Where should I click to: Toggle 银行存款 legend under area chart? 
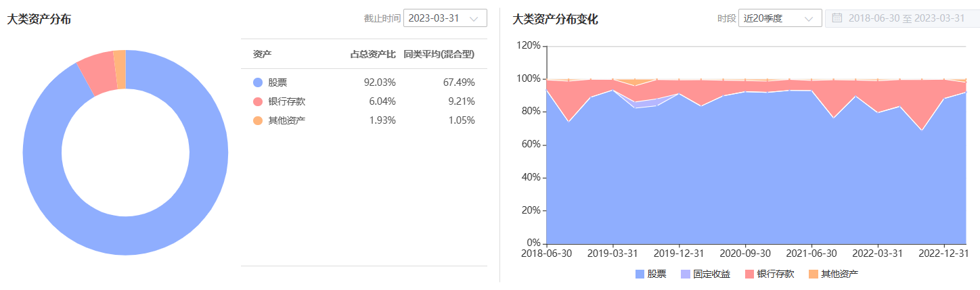770,274
